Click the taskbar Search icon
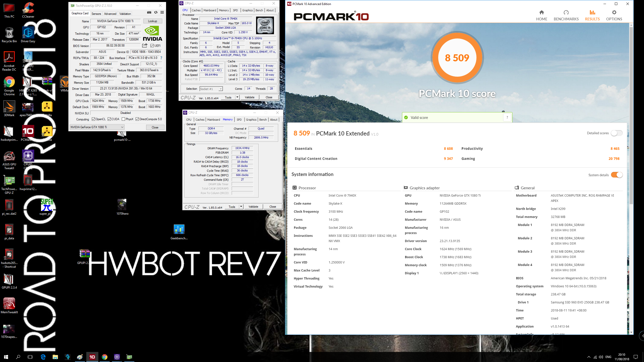Viewport: 644px width, 362px height. [x=18, y=357]
